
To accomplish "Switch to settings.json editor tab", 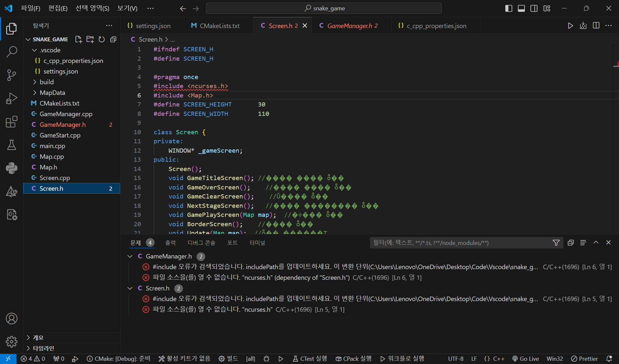I will [152, 26].
